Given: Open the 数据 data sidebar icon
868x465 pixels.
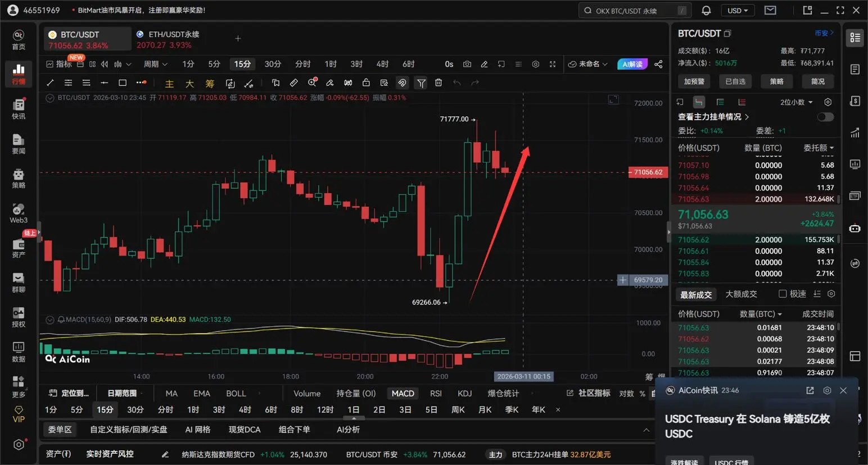Looking at the screenshot, I should tap(19, 352).
